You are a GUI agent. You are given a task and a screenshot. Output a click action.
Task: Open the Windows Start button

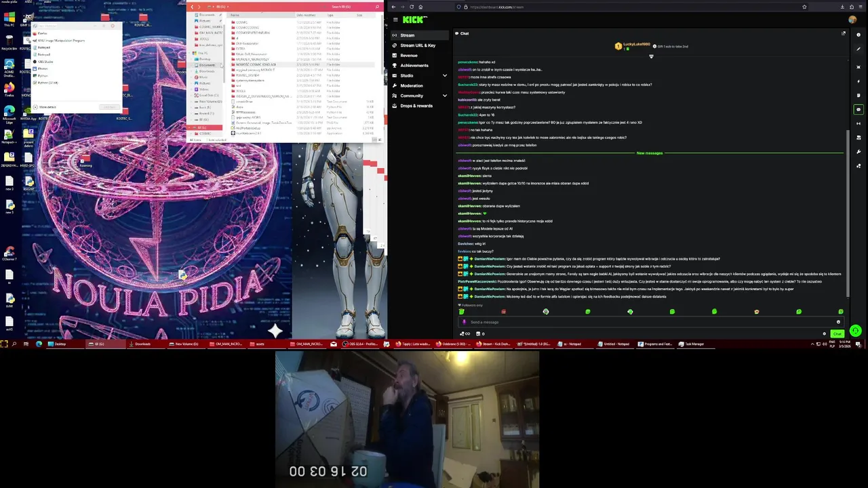coord(3,344)
